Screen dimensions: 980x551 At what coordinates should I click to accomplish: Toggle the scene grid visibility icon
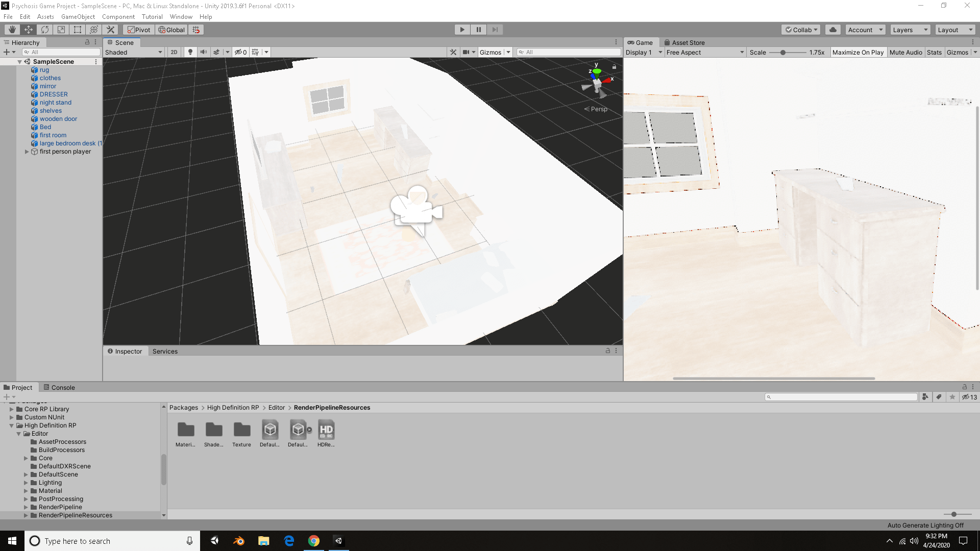[255, 52]
